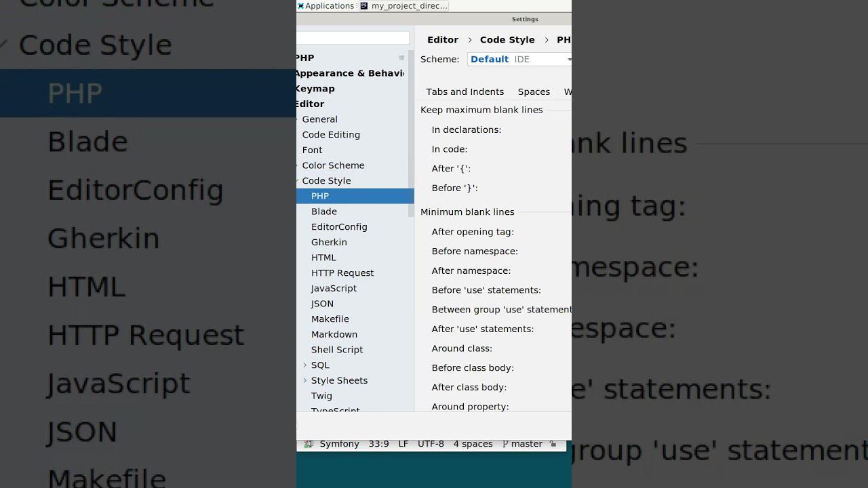Click the 'Before class body:' label
The height and width of the screenshot is (488, 868).
[x=473, y=368]
